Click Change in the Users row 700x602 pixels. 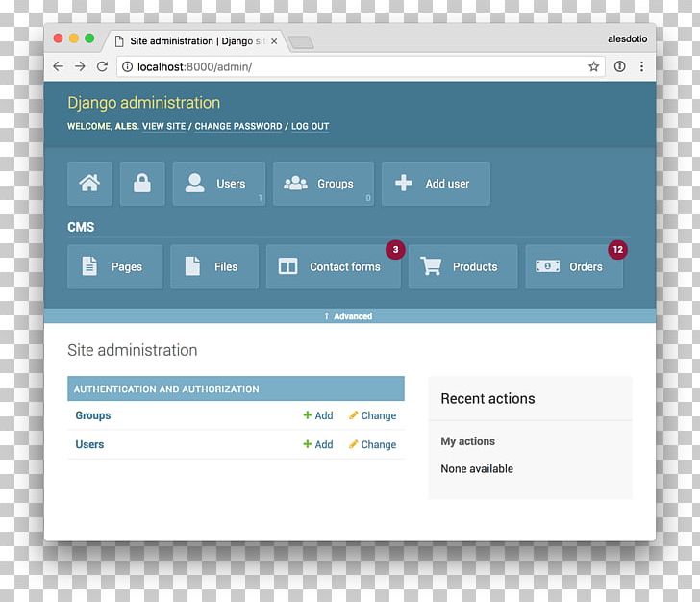(x=373, y=444)
